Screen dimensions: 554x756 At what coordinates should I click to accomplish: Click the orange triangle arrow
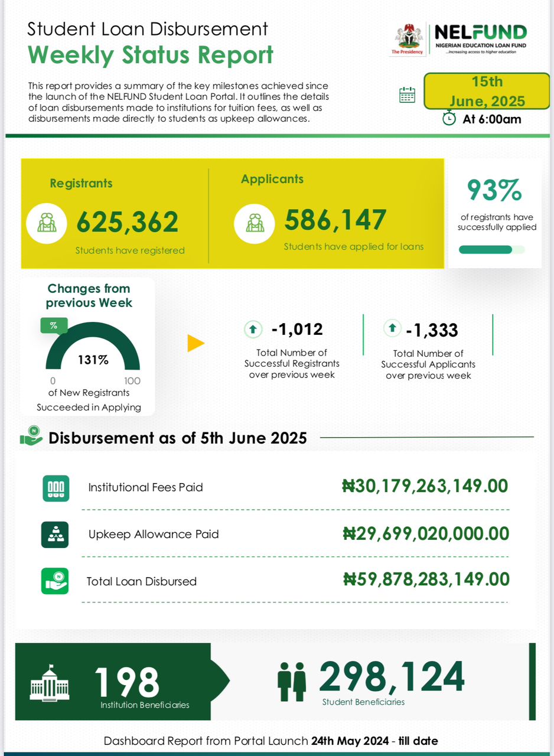click(195, 343)
